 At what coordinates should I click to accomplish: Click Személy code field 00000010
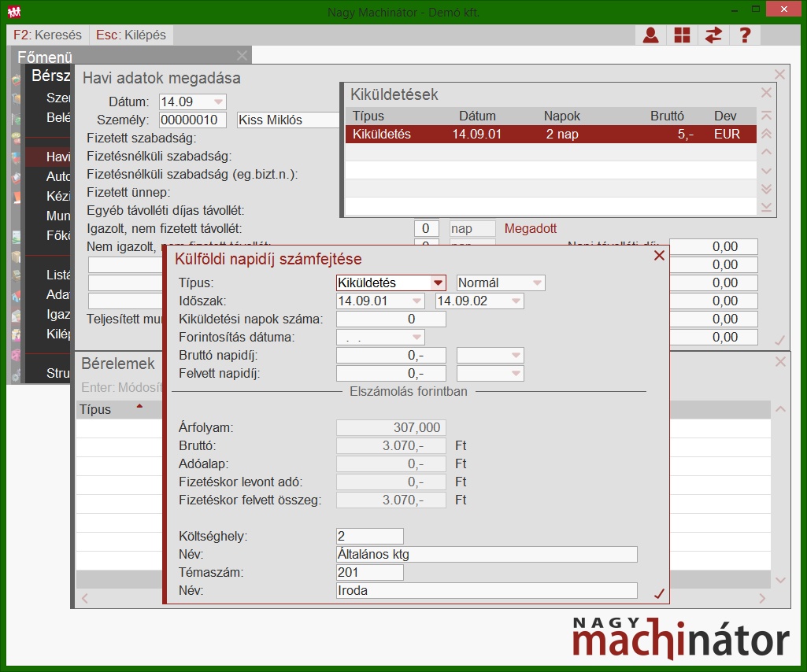point(192,120)
